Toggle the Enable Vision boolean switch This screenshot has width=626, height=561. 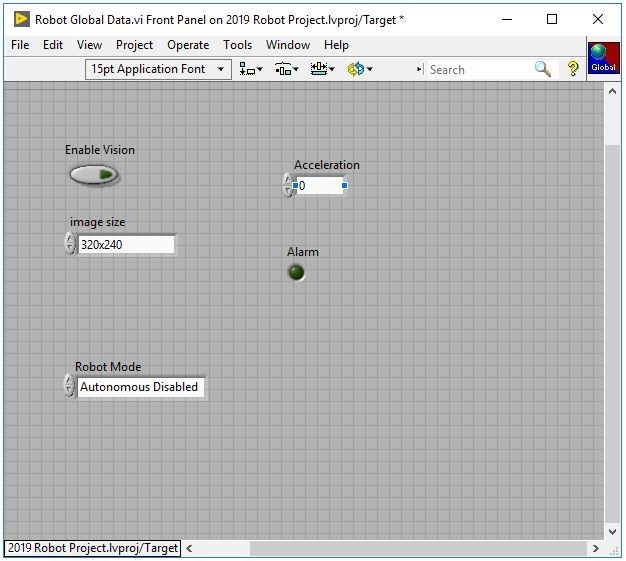(x=94, y=175)
